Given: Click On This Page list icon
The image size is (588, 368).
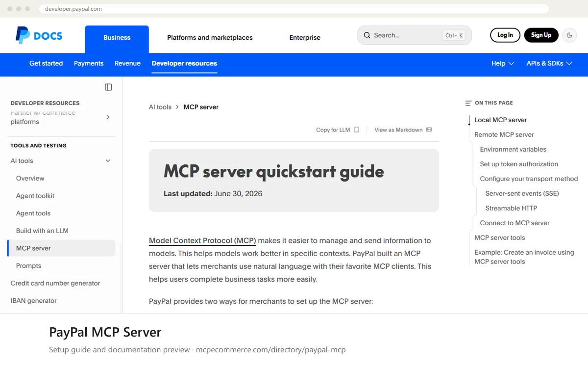Looking at the screenshot, I should tap(468, 103).
